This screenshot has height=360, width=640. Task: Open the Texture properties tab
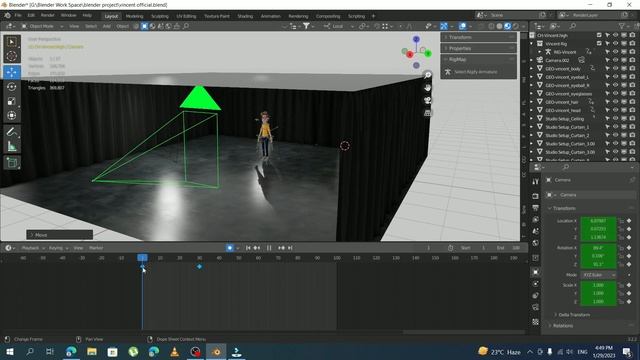(x=536, y=322)
